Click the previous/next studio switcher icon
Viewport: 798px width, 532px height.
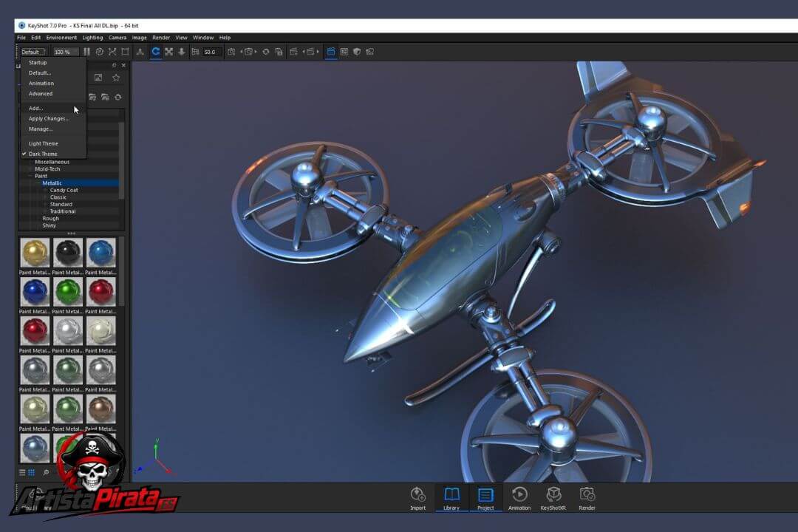(311, 52)
